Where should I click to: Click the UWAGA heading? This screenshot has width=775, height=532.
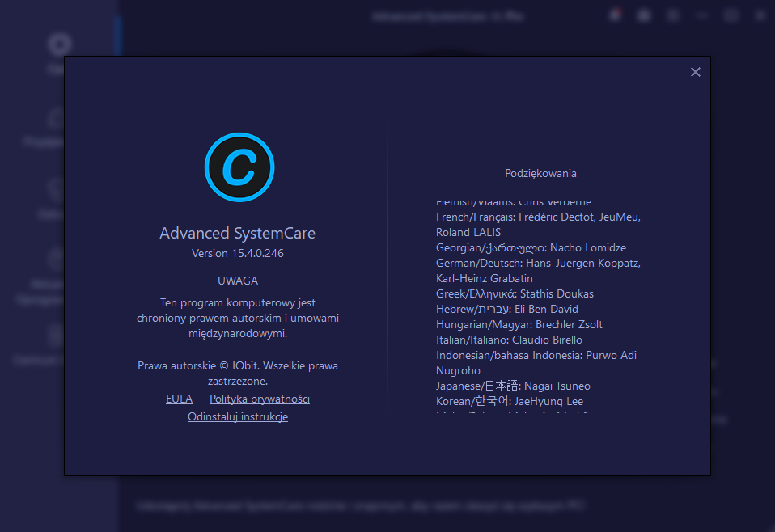point(238,281)
